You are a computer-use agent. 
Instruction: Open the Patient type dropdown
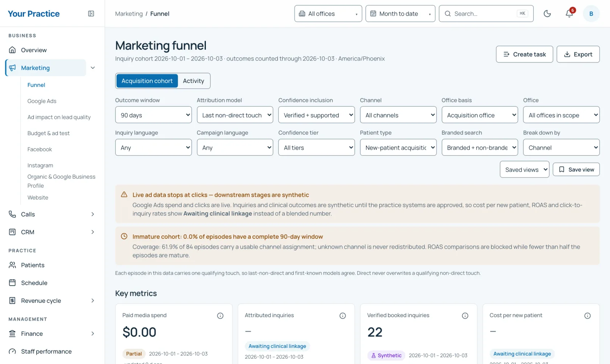(x=398, y=147)
